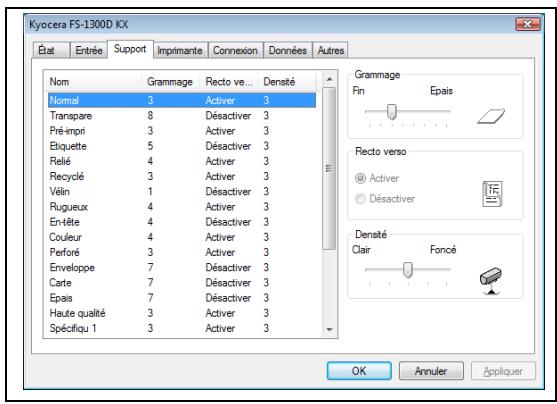Viewport: 557px width, 404px height.
Task: Click density value 3 in Couleur row
Action: (x=266, y=237)
